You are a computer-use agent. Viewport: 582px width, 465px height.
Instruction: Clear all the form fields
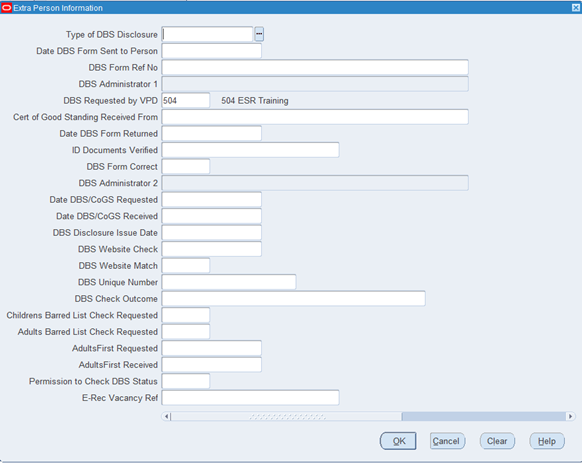[x=497, y=441]
